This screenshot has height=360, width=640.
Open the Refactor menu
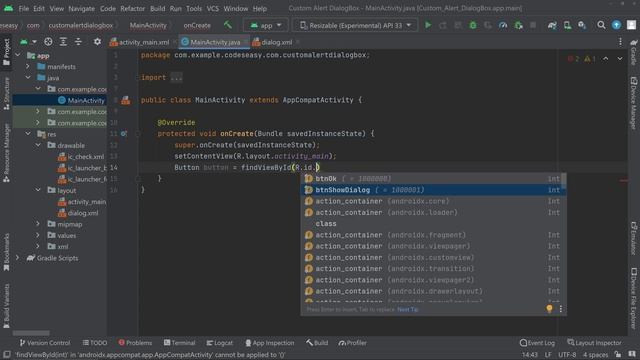pyautogui.click(x=132, y=8)
